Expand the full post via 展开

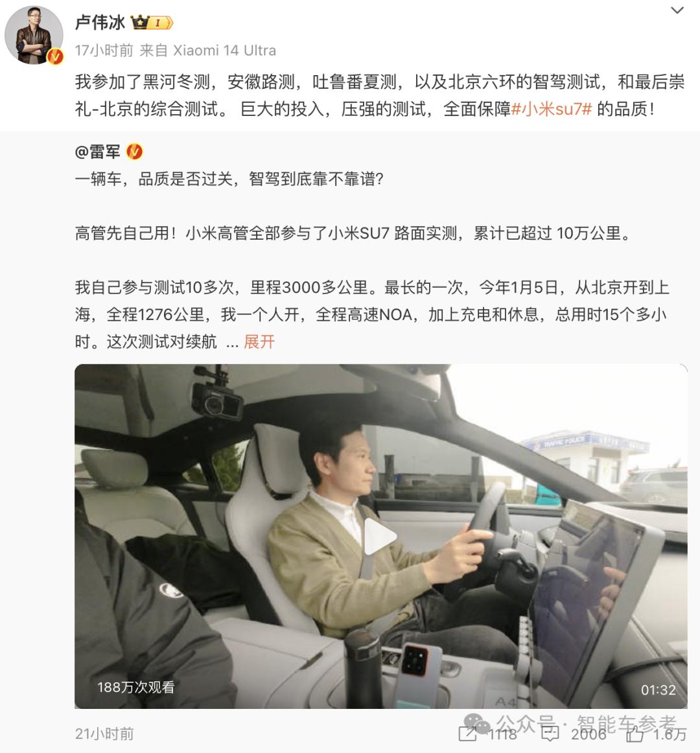coord(259,342)
